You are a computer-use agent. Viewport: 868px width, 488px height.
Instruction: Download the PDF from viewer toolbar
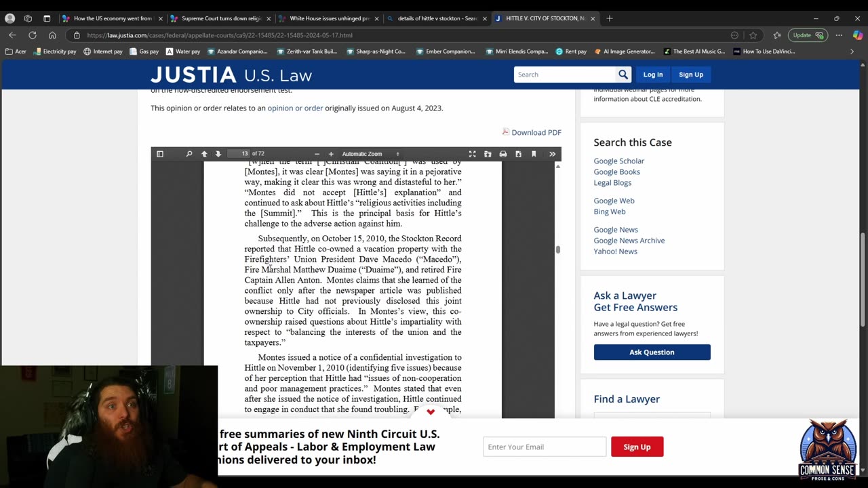[518, 154]
